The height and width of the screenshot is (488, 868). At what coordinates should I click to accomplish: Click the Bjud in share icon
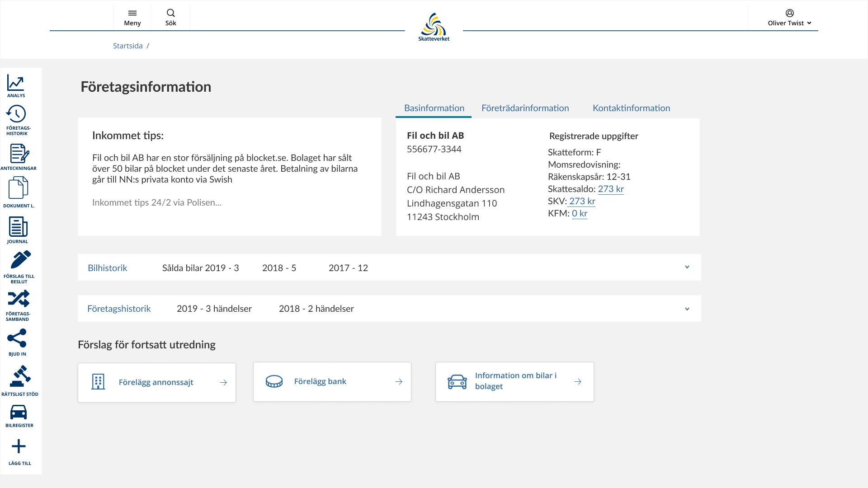17,338
